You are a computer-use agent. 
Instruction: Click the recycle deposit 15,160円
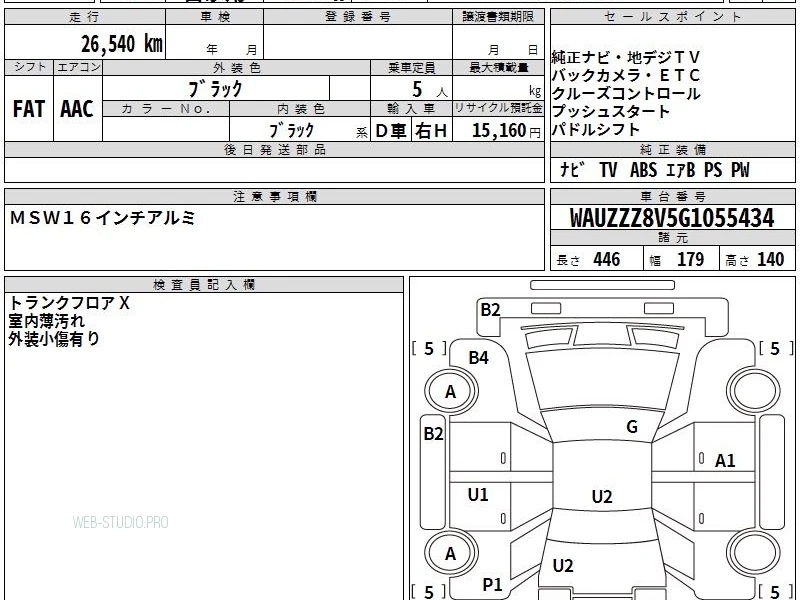click(x=506, y=131)
